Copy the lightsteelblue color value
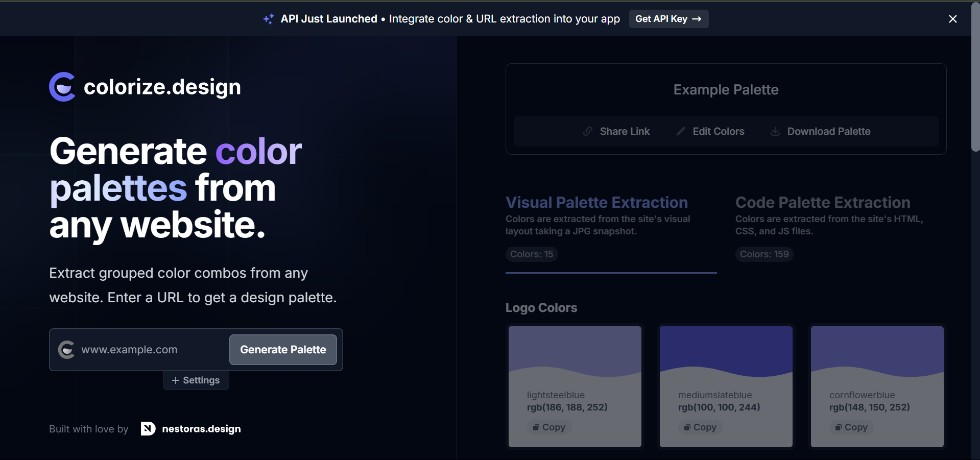This screenshot has width=980, height=460. coord(549,427)
